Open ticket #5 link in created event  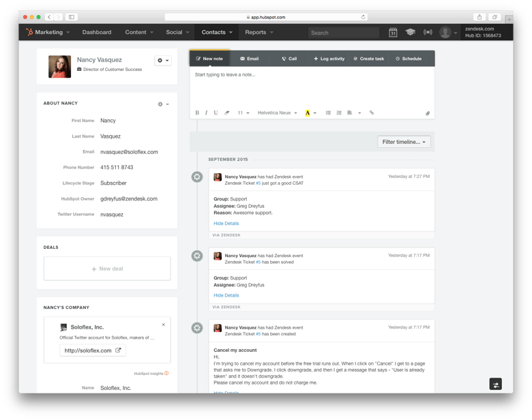point(258,334)
